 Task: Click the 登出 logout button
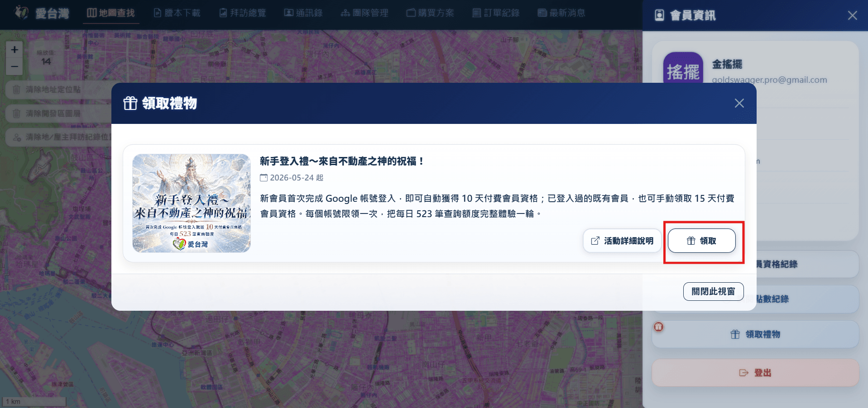pyautogui.click(x=755, y=373)
